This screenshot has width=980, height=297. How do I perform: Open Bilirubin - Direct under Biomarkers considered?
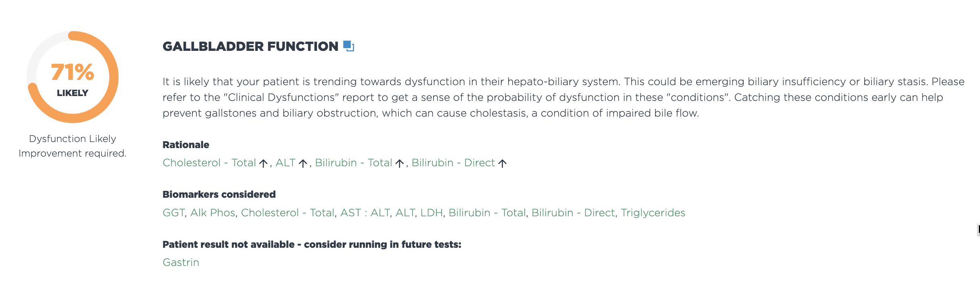tap(573, 213)
